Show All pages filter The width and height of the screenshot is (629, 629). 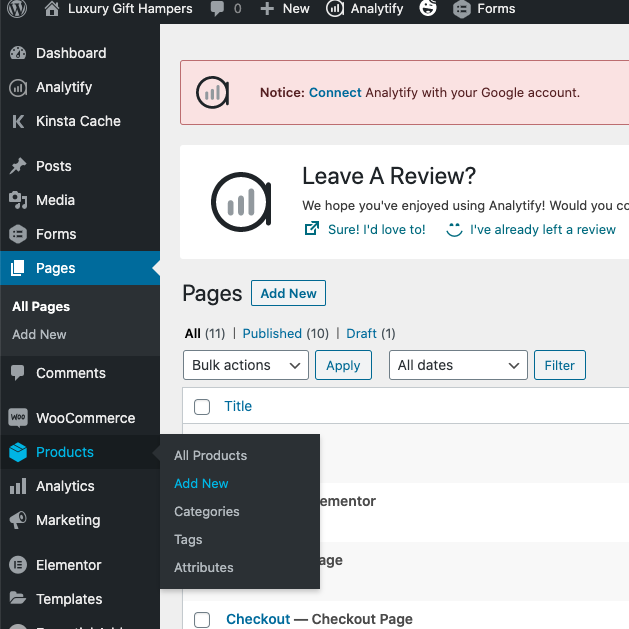(193, 333)
